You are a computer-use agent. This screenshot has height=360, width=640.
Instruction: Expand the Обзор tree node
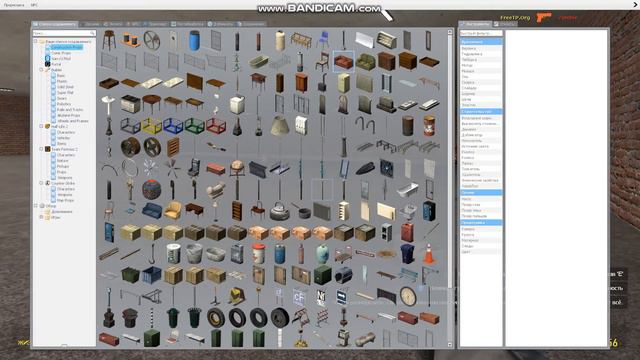pos(36,206)
